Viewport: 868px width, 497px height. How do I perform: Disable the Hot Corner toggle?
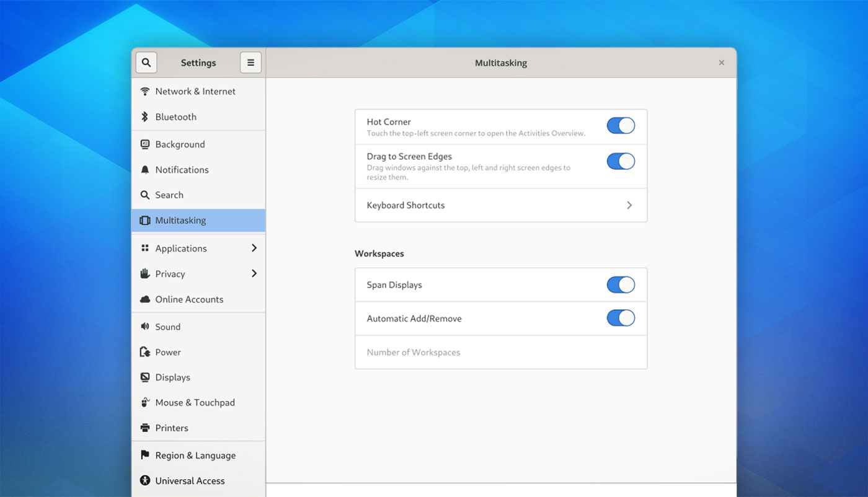point(620,126)
